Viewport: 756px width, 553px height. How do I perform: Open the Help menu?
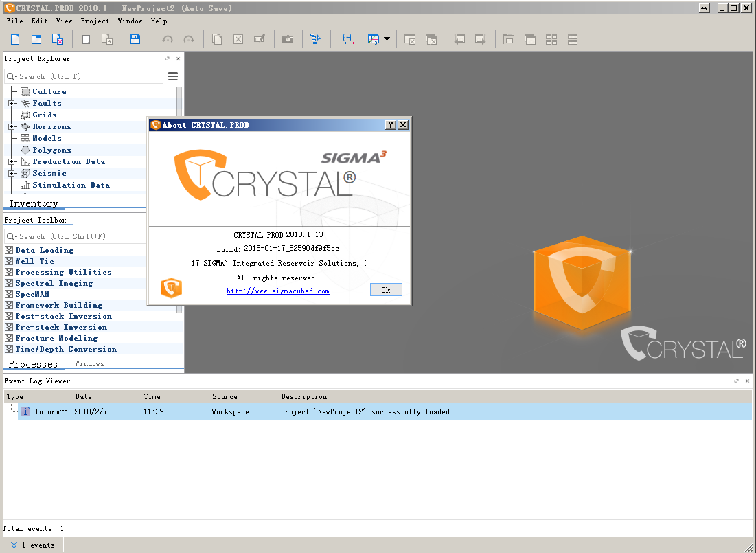[159, 21]
